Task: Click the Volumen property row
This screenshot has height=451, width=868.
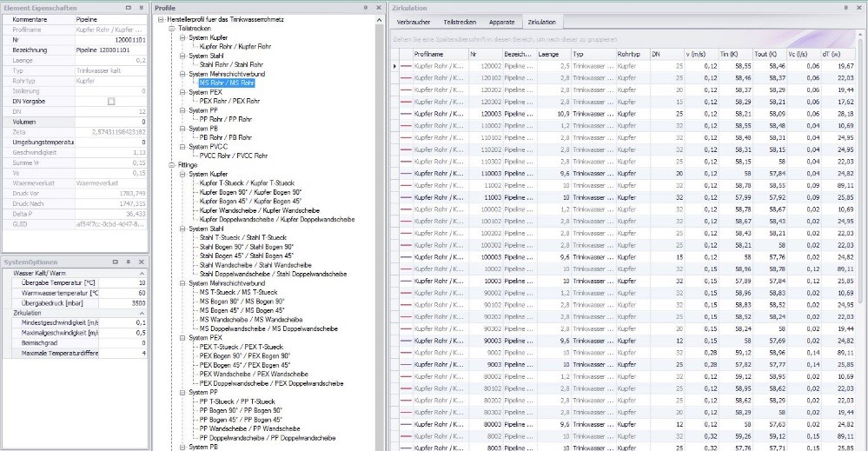Action: [75, 122]
